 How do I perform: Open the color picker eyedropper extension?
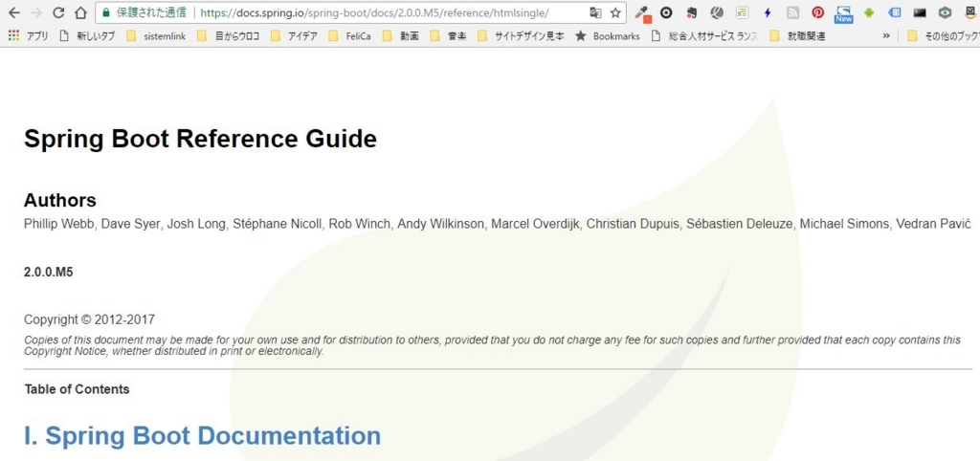(x=642, y=13)
